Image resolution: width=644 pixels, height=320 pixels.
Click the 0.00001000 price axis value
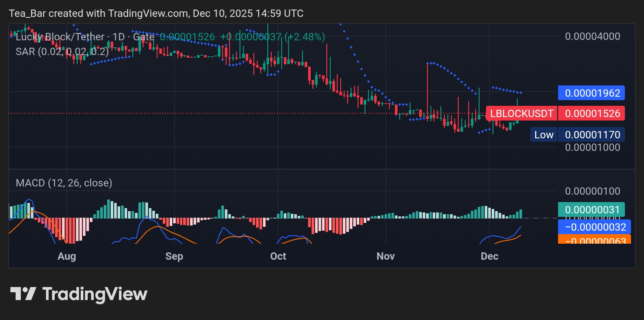click(x=592, y=147)
